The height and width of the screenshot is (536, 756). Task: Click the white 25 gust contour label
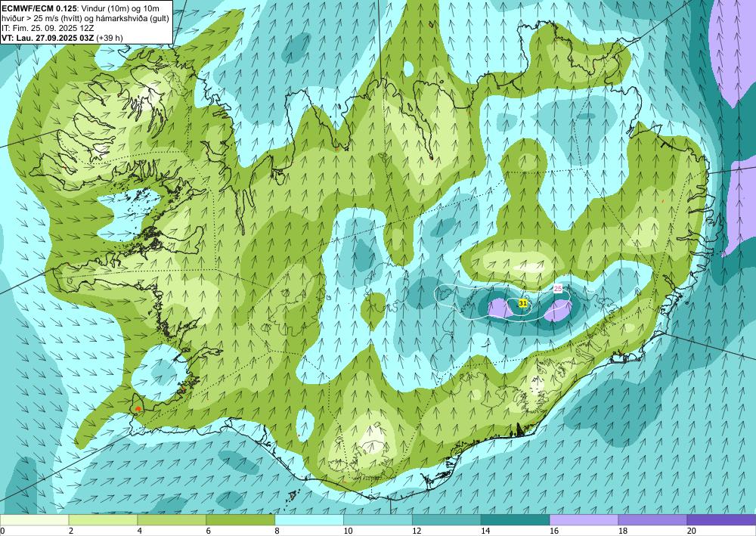pos(558,289)
